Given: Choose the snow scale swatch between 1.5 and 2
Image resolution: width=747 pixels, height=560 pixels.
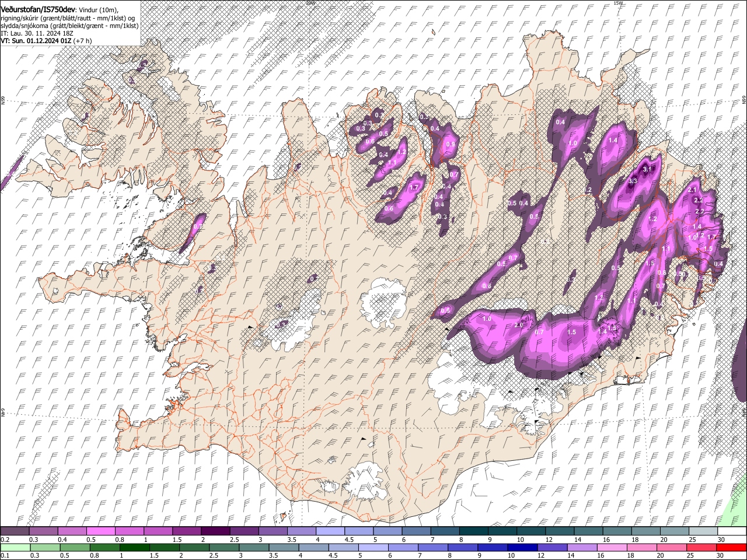Looking at the screenshot, I should pyautogui.click(x=186, y=531).
